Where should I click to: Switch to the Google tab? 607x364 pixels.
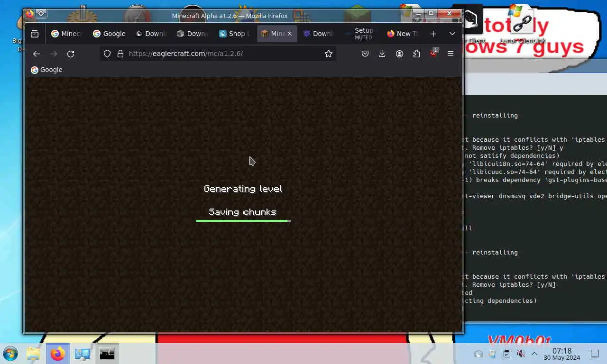click(x=109, y=34)
